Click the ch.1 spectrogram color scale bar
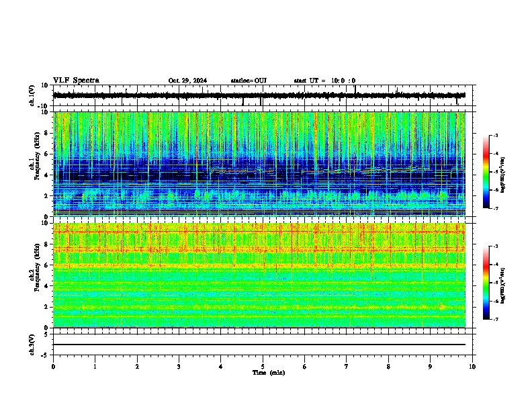Image resolution: width=532 pixels, height=411 pixels. click(486, 172)
